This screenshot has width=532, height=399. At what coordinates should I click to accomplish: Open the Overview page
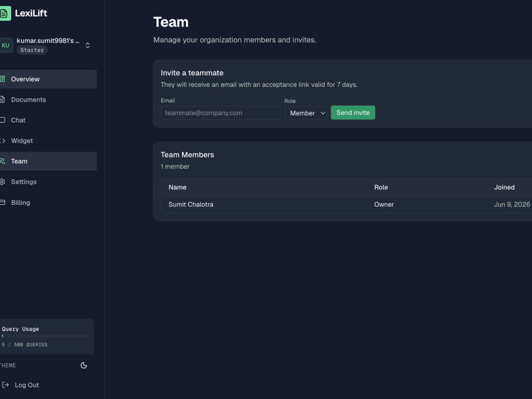click(48, 79)
